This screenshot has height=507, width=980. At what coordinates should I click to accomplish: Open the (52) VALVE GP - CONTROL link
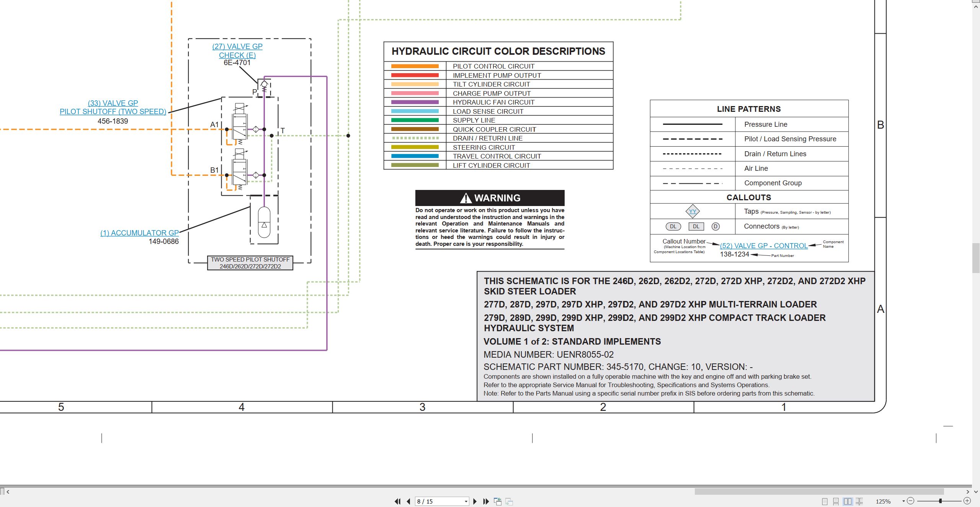[764, 246]
